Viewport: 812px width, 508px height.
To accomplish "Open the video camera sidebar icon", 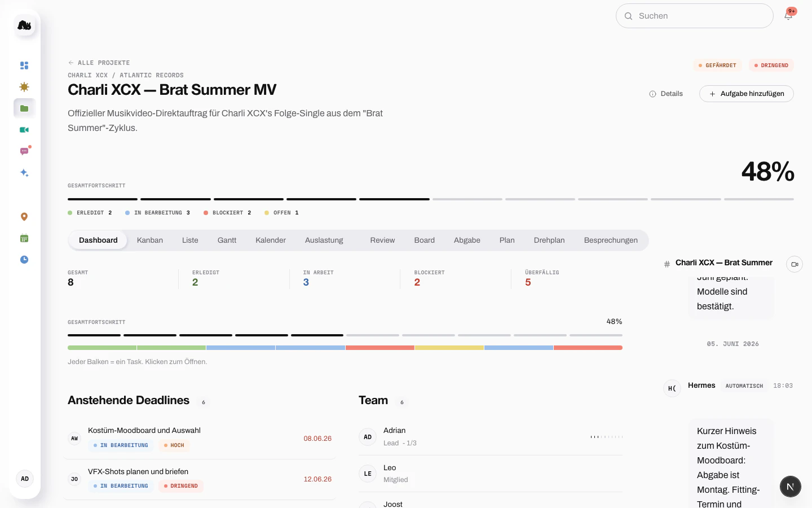I will tap(24, 130).
